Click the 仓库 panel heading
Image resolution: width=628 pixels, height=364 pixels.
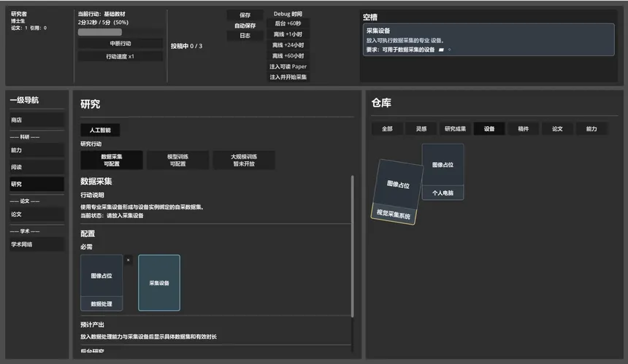381,103
